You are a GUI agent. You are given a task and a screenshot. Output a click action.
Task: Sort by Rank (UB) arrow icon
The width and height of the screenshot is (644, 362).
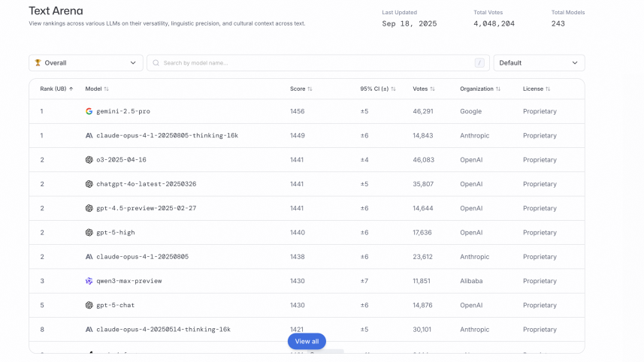71,89
